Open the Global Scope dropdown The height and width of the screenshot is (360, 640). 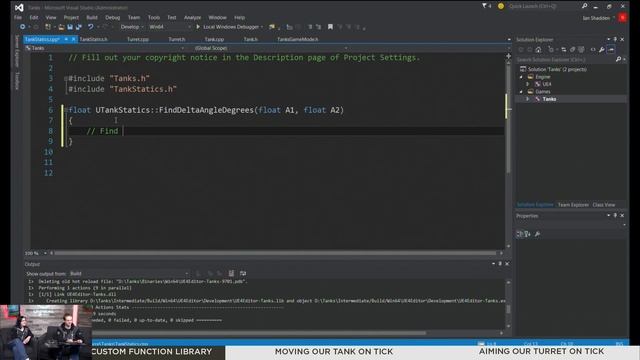(270, 48)
